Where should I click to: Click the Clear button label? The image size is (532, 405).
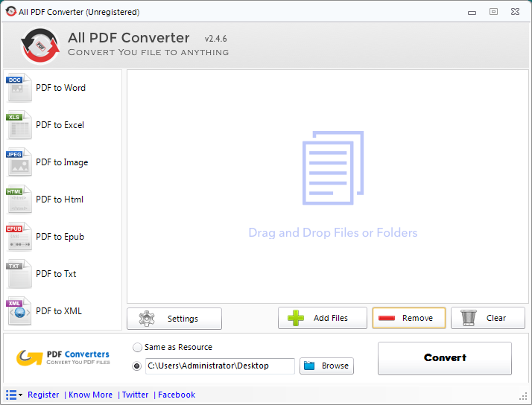pyautogui.click(x=496, y=318)
